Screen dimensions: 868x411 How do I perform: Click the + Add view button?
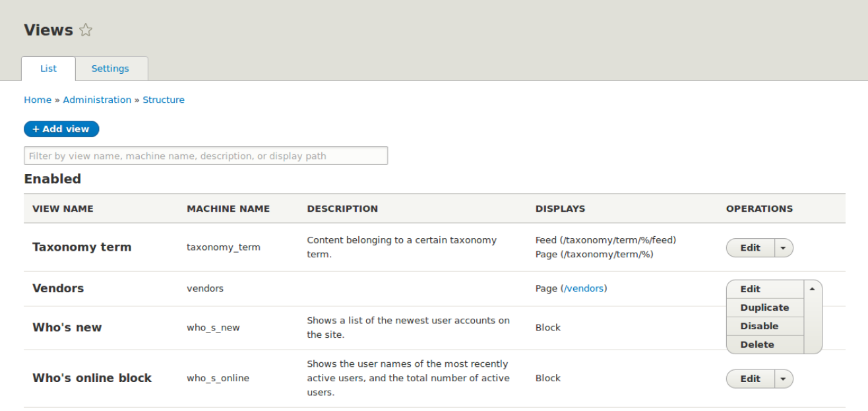pyautogui.click(x=61, y=129)
